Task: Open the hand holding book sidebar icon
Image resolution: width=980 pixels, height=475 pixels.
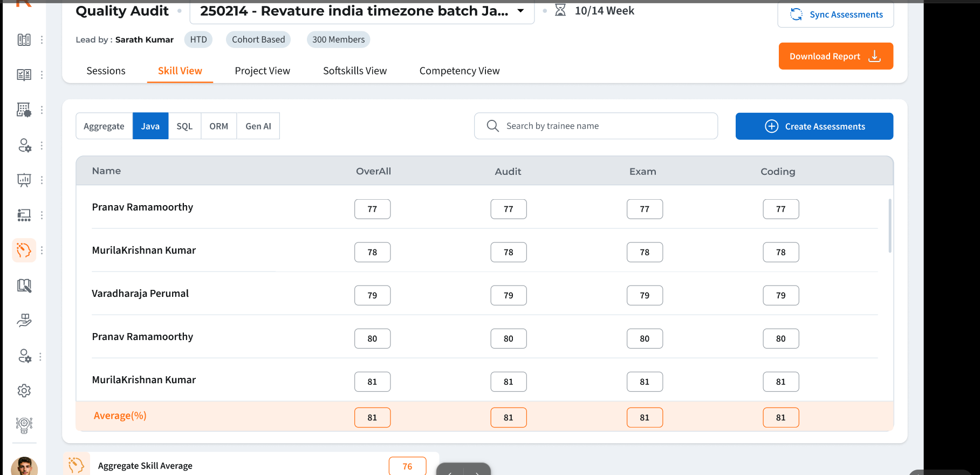Action: (24, 321)
